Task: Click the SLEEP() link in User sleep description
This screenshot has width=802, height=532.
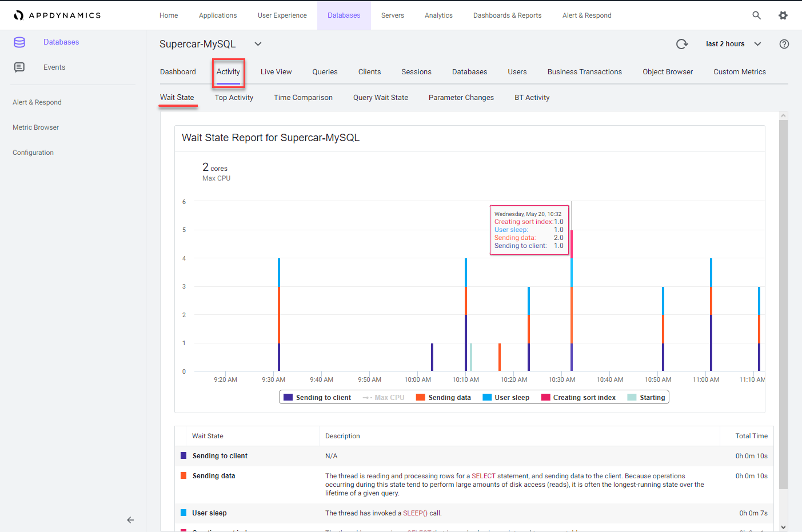Action: point(415,513)
